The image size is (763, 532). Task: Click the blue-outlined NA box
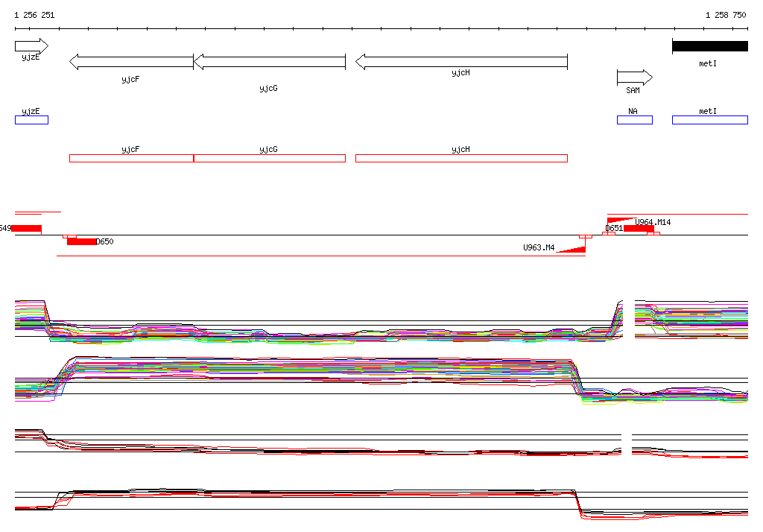(634, 120)
